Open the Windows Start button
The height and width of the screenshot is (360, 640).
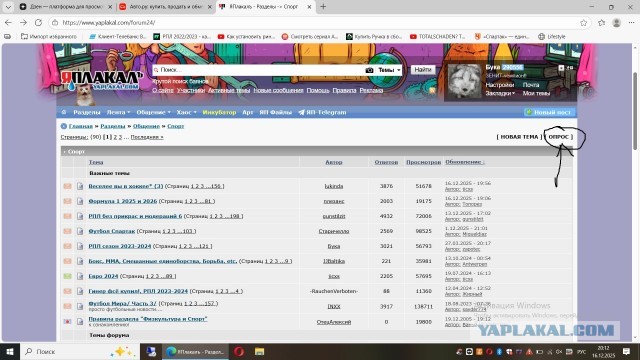9,351
